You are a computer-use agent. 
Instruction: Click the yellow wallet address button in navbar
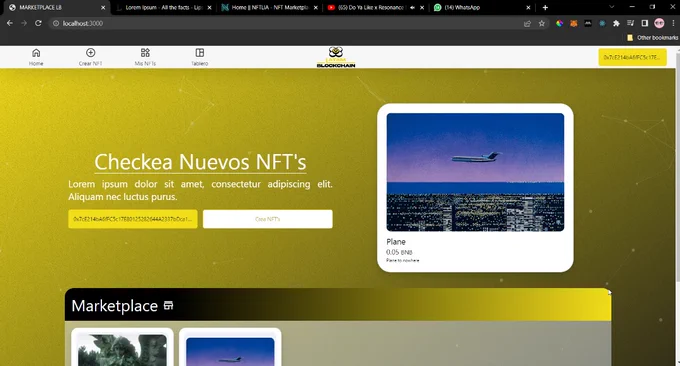pyautogui.click(x=632, y=57)
